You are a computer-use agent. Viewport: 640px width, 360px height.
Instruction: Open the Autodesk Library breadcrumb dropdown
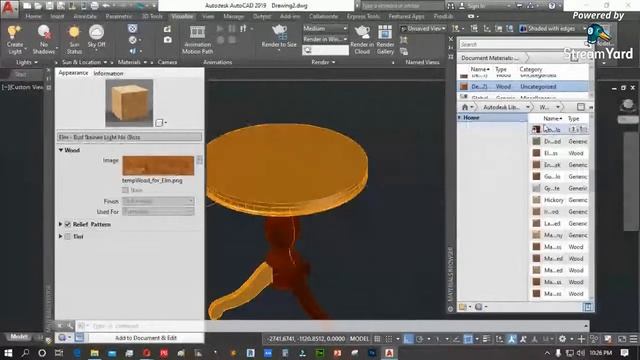(527, 107)
